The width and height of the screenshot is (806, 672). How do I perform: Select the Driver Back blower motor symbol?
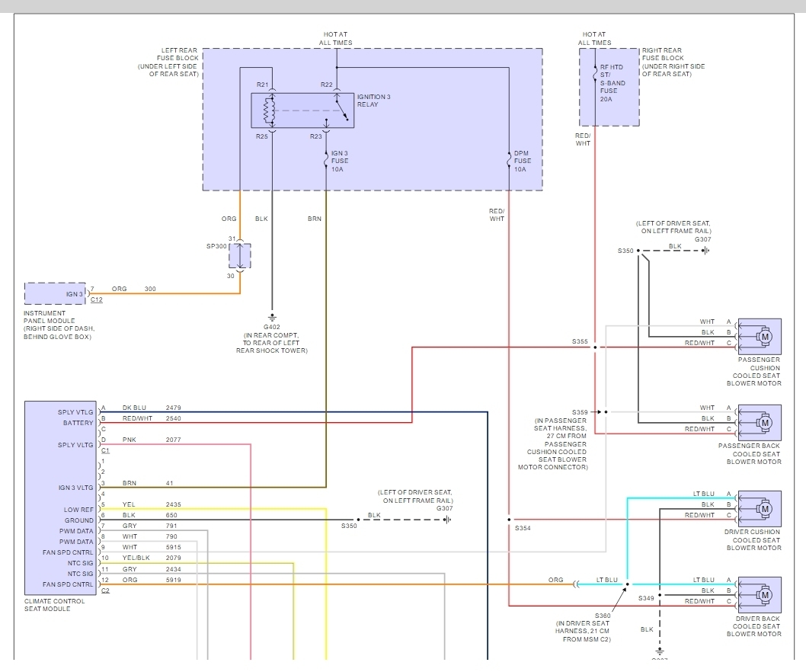coord(760,595)
